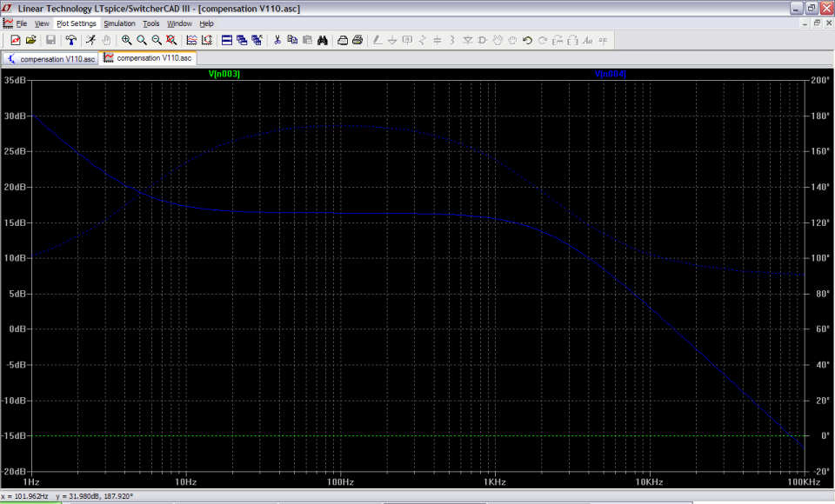Click the Close All Windows icon
This screenshot has height=504, width=835.
257,40
